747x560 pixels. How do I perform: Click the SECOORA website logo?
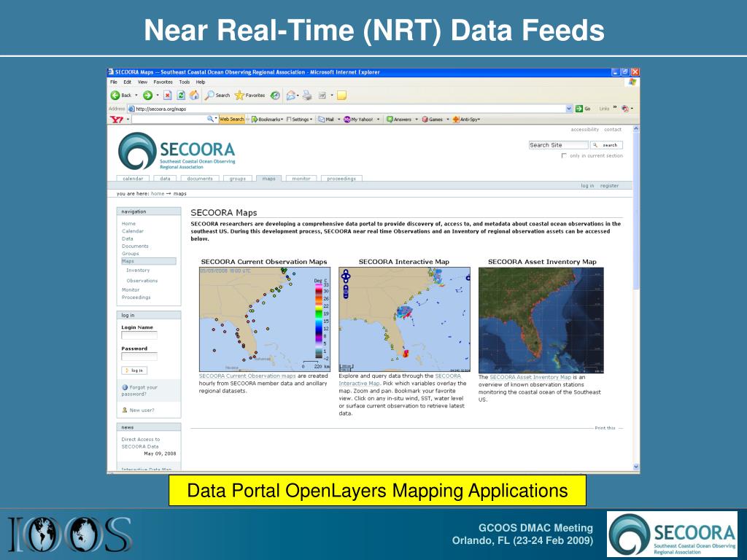coord(177,151)
